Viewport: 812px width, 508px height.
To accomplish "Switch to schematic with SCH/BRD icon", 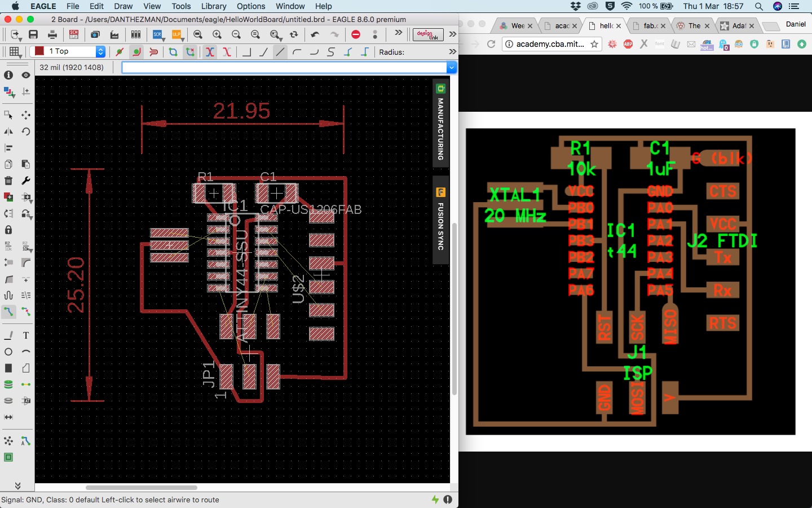I will 74,34.
